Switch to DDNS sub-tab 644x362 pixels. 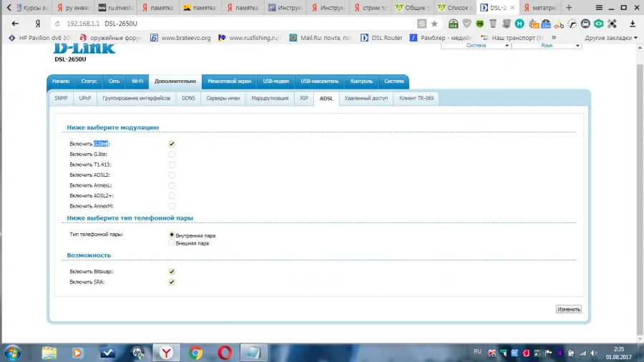click(x=188, y=99)
